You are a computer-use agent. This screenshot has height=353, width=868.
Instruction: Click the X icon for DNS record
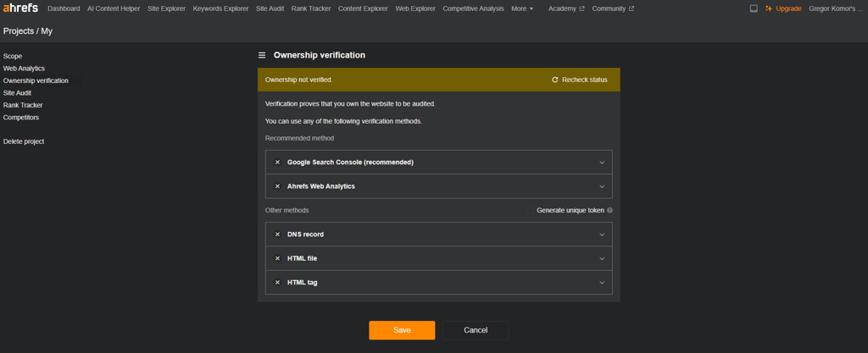tap(277, 234)
